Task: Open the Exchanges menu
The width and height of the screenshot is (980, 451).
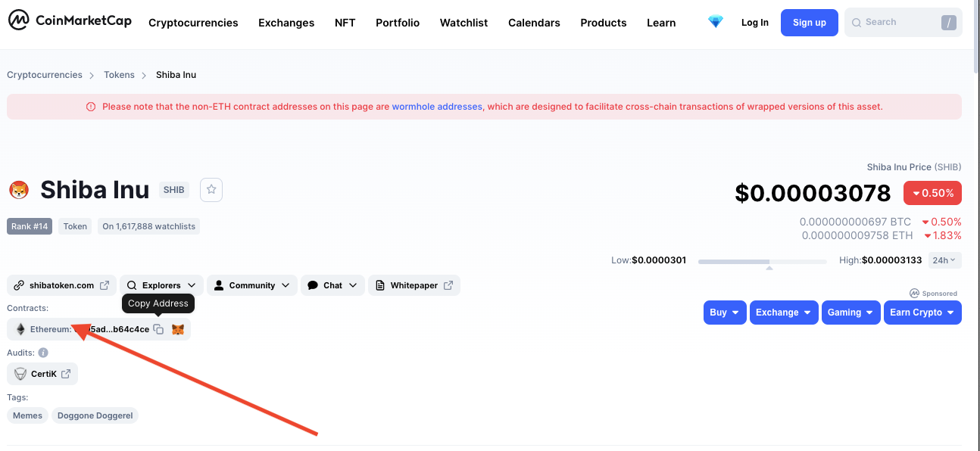Action: pos(286,23)
